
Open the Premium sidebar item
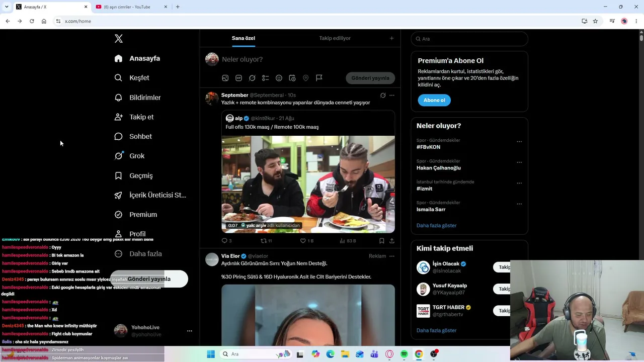pyautogui.click(x=135, y=215)
